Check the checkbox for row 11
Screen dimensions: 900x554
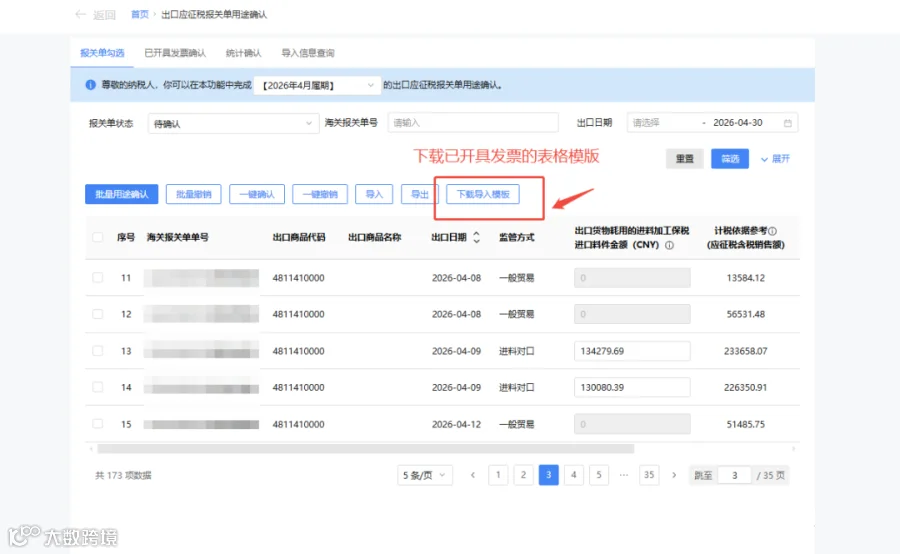98,277
